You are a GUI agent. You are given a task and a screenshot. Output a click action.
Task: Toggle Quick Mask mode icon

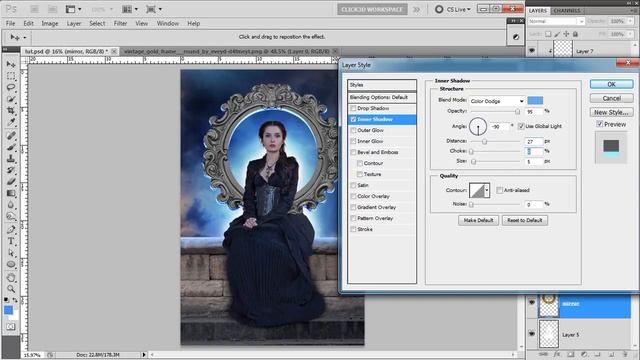click(x=11, y=327)
